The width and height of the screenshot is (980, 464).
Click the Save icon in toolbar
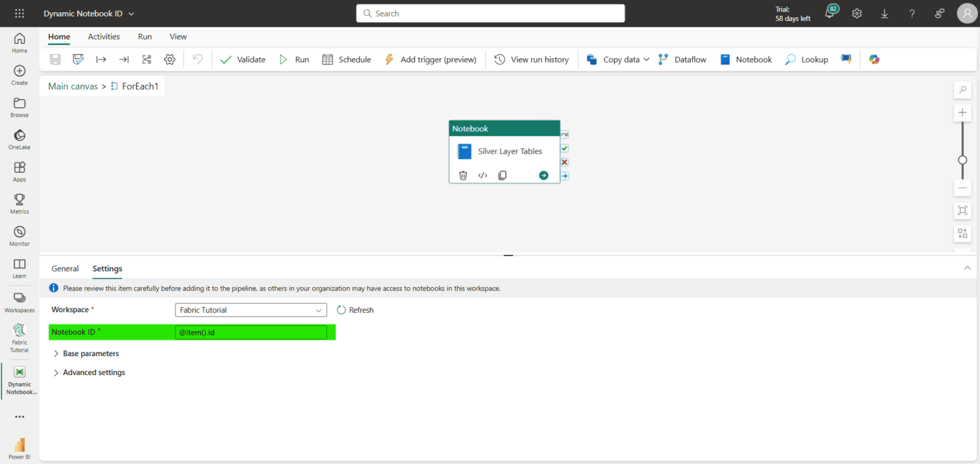click(56, 59)
